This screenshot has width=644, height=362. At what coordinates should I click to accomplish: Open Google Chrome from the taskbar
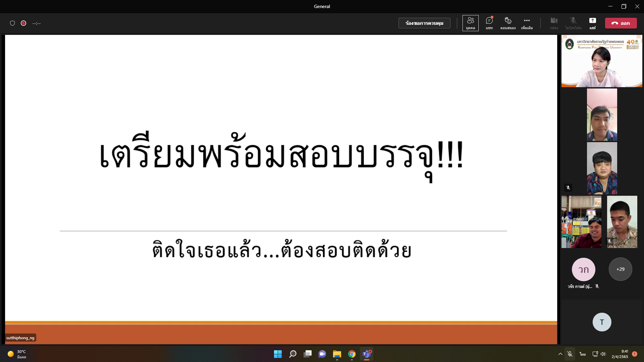point(352,354)
